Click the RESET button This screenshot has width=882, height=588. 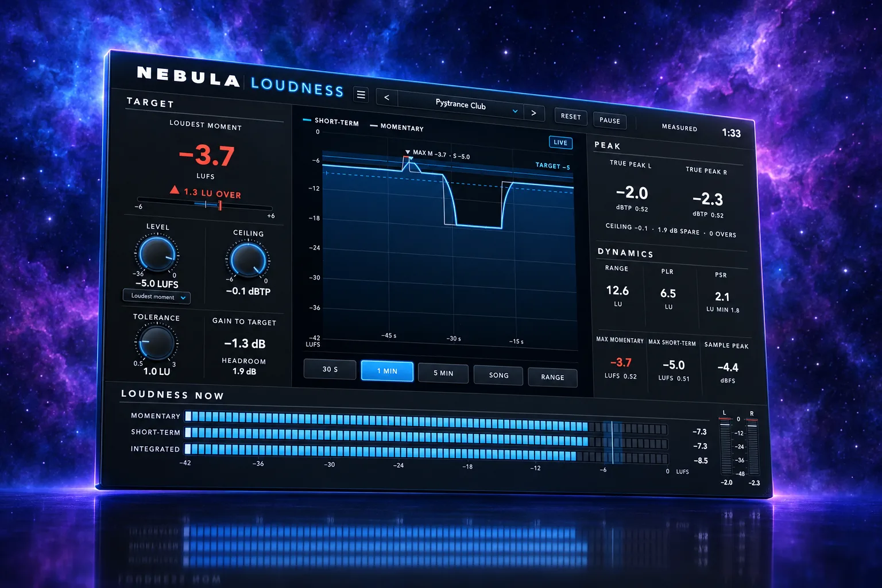click(571, 116)
